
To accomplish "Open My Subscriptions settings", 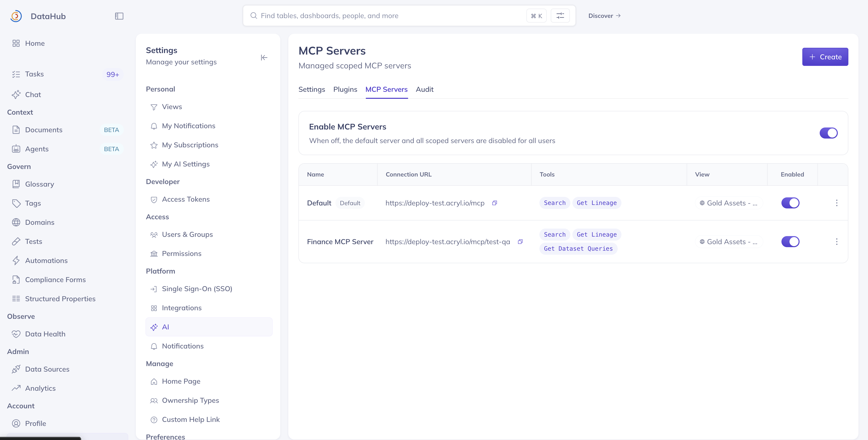I will click(x=209, y=145).
